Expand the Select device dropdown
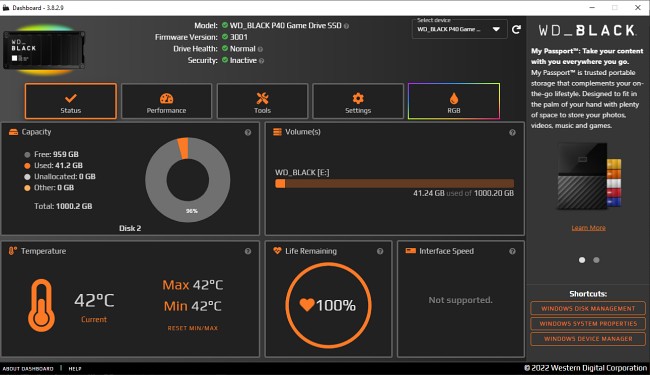650x375 pixels. (x=459, y=29)
